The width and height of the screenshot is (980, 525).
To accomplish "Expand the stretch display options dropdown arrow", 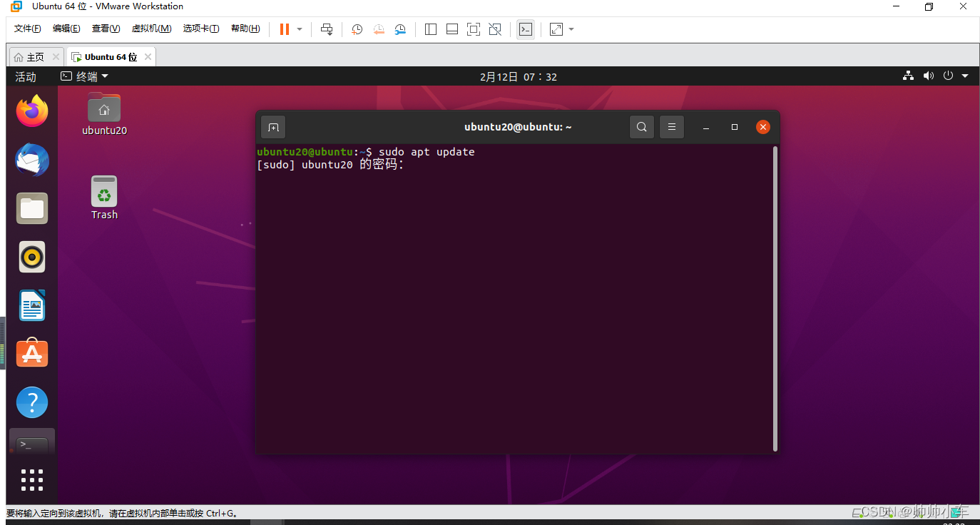I will pyautogui.click(x=571, y=29).
